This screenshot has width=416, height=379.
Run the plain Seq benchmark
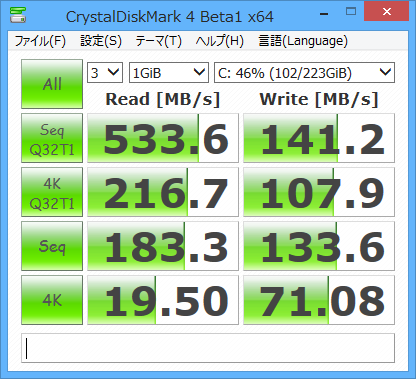(52, 246)
